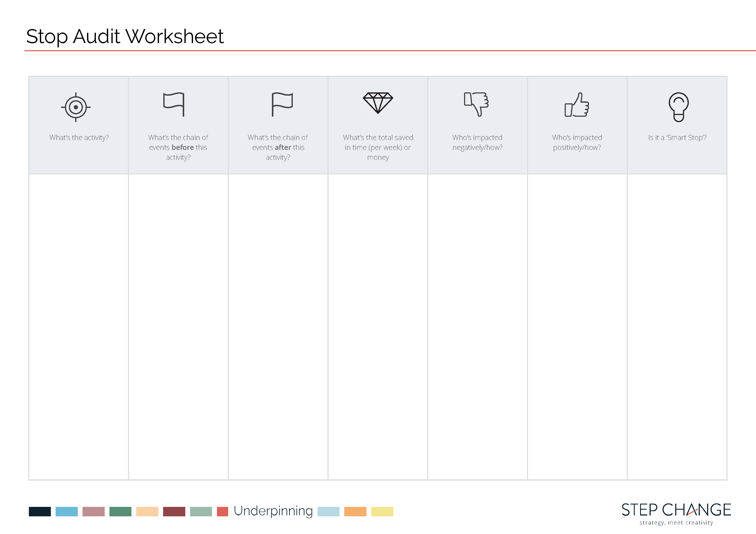Viewport: 756px width, 534px height.
Task: Select the dusty pink color swatch
Action: tap(94, 512)
